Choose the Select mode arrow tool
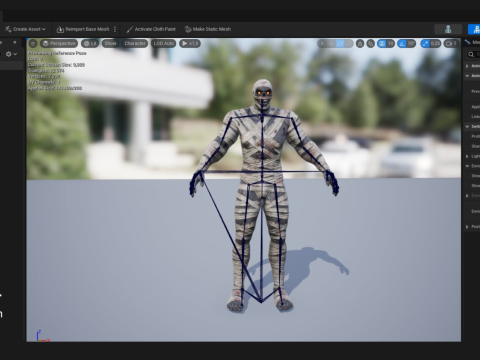Screen dimensions: 480x360 322,43
